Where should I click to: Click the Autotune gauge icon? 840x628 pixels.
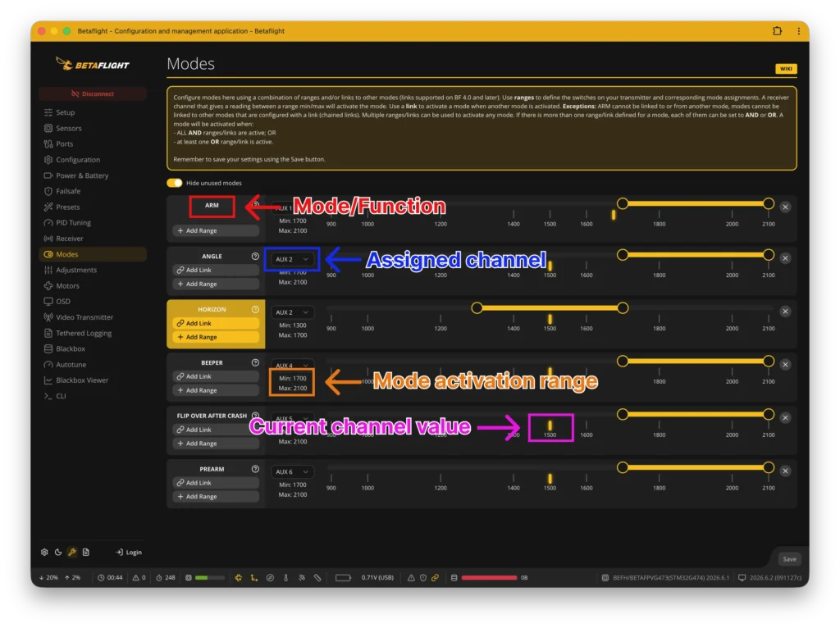[x=48, y=365]
